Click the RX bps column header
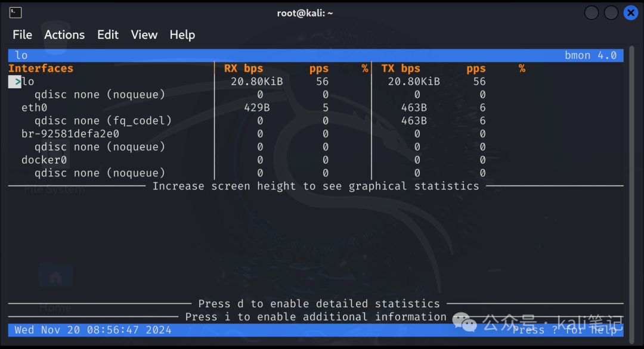This screenshot has width=644, height=349. (x=243, y=68)
